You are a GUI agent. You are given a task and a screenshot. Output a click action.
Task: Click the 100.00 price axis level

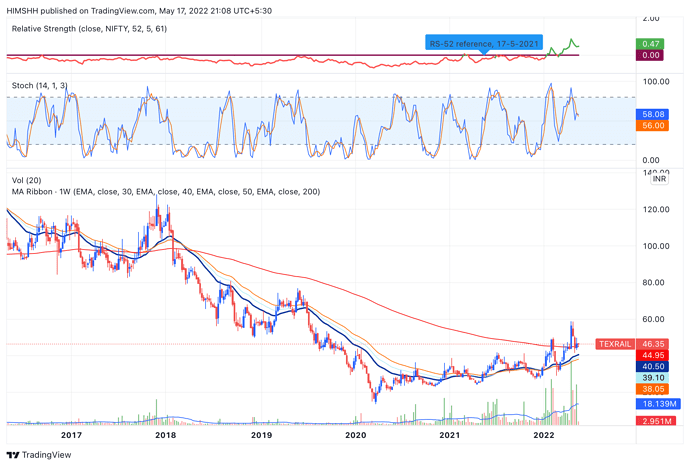pyautogui.click(x=653, y=246)
